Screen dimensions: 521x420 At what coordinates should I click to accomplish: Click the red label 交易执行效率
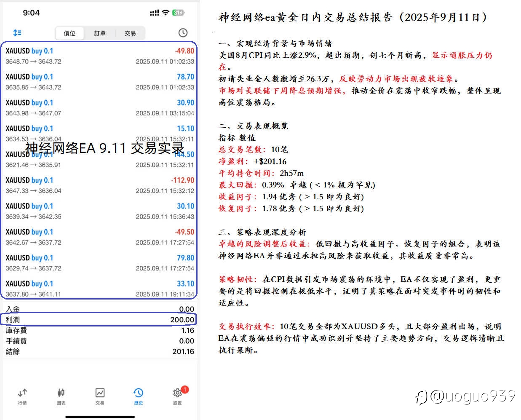tap(247, 326)
